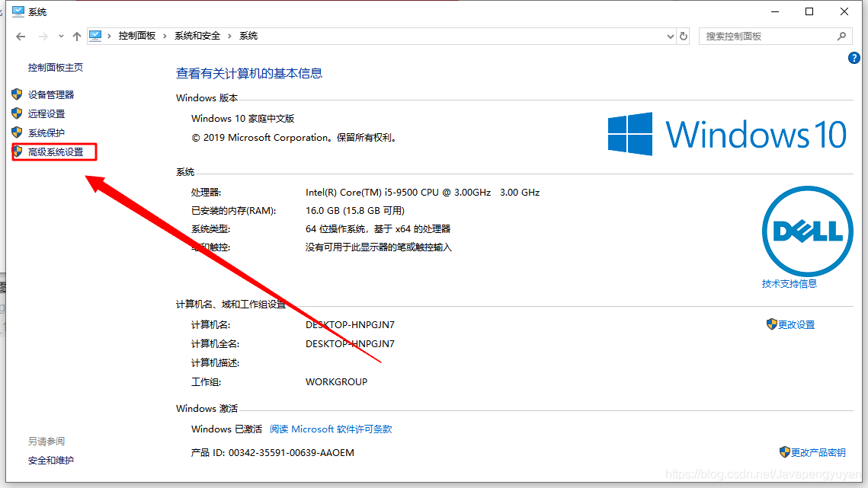This screenshot has height=488, width=868.
Task: Click the forward navigation arrow
Action: (43, 37)
